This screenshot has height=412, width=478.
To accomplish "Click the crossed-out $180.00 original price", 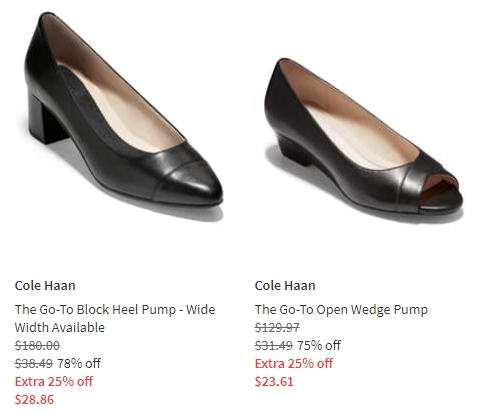I will 37,345.
